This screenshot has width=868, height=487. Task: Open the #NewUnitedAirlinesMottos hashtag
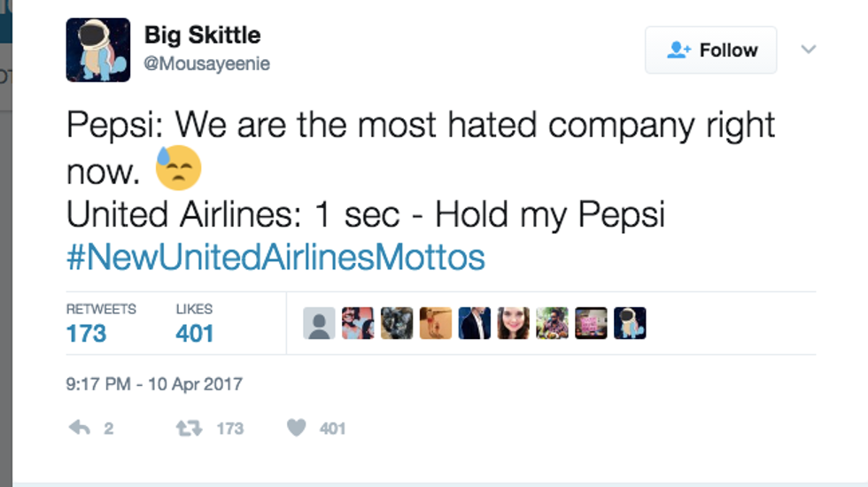[x=275, y=258]
